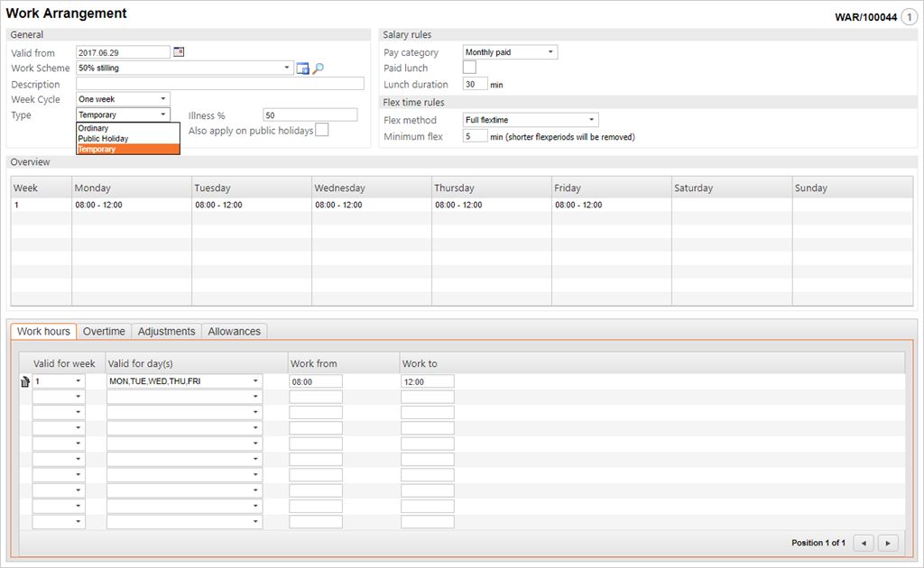Click the Lunch duration input field

[x=475, y=84]
